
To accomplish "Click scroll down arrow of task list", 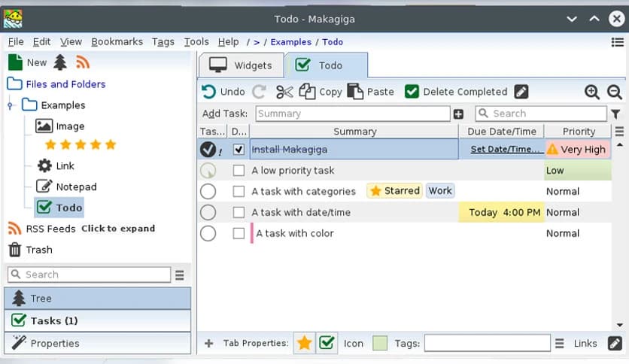I will (x=620, y=325).
